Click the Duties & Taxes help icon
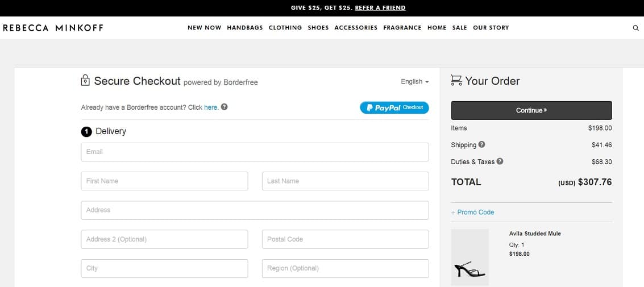 (500, 161)
